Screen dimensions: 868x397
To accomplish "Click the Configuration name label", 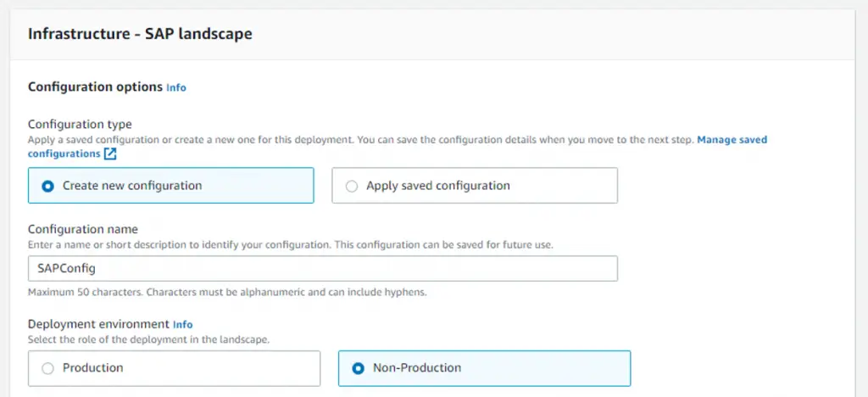I will point(83,229).
